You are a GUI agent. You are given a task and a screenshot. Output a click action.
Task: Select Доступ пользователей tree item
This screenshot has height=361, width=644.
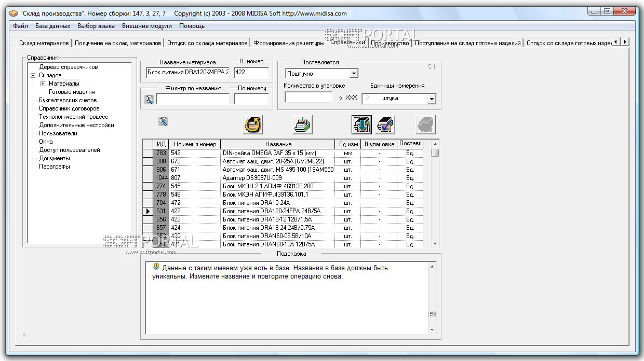click(x=70, y=150)
